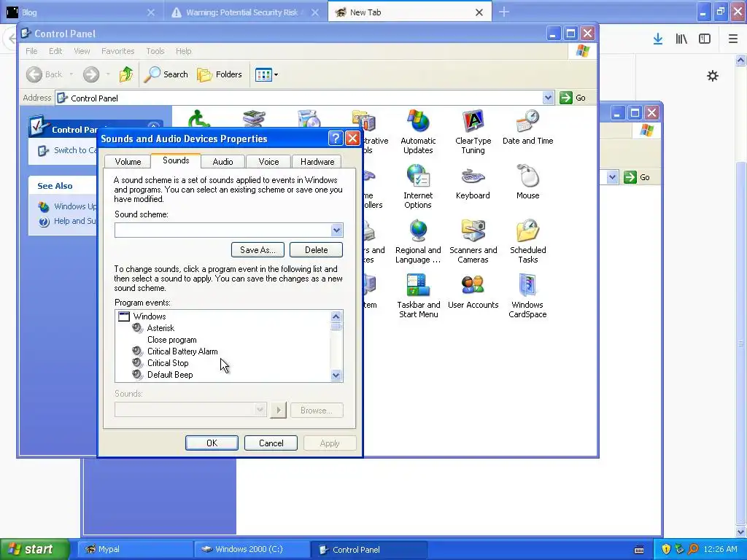This screenshot has width=747, height=560.
Task: Open the Edit menu
Action: coord(55,51)
